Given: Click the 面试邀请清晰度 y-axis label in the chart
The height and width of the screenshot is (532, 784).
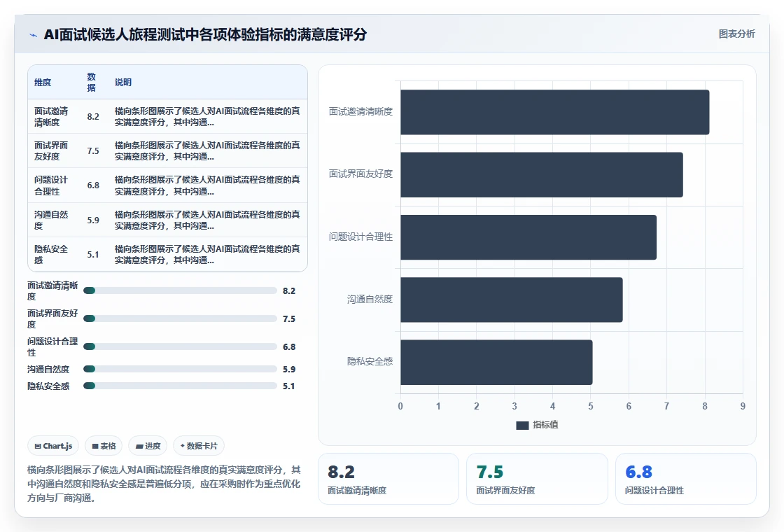Looking at the screenshot, I should pyautogui.click(x=360, y=112).
